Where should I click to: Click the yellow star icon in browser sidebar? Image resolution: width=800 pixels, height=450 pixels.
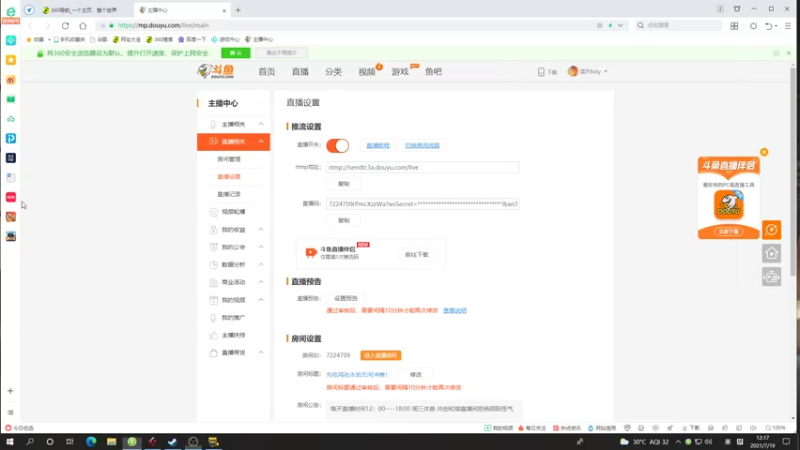[x=11, y=60]
